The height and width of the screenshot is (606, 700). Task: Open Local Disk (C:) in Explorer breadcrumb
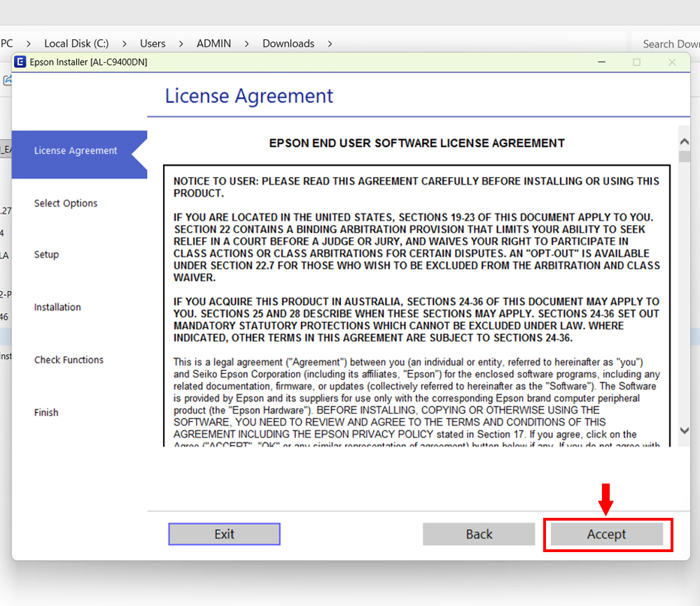(76, 43)
